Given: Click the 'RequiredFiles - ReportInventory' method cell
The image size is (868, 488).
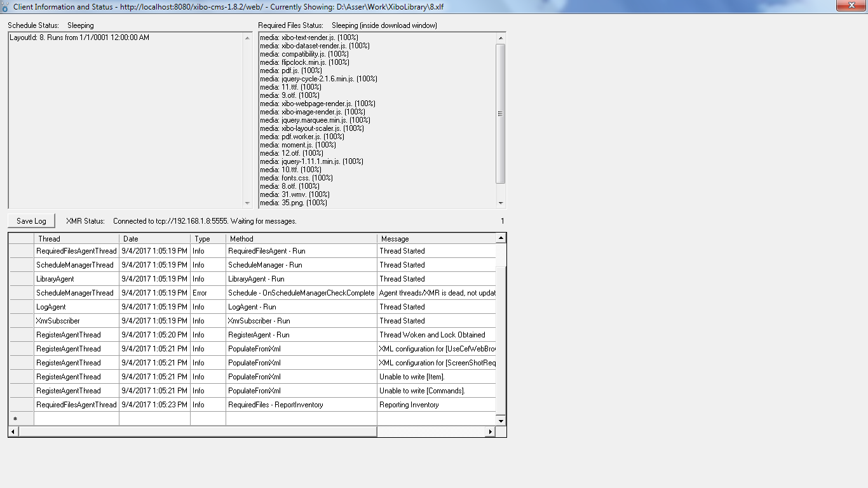Looking at the screenshot, I should pyautogui.click(x=301, y=405).
